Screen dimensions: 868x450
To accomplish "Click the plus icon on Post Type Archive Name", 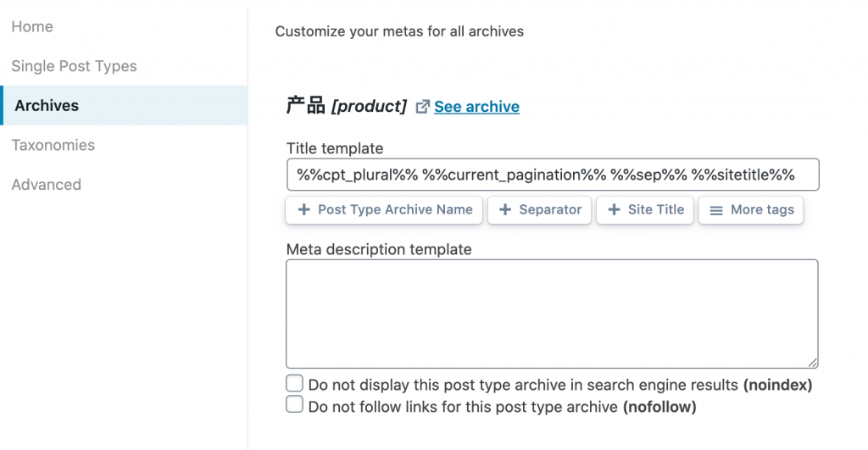I will click(x=303, y=209).
